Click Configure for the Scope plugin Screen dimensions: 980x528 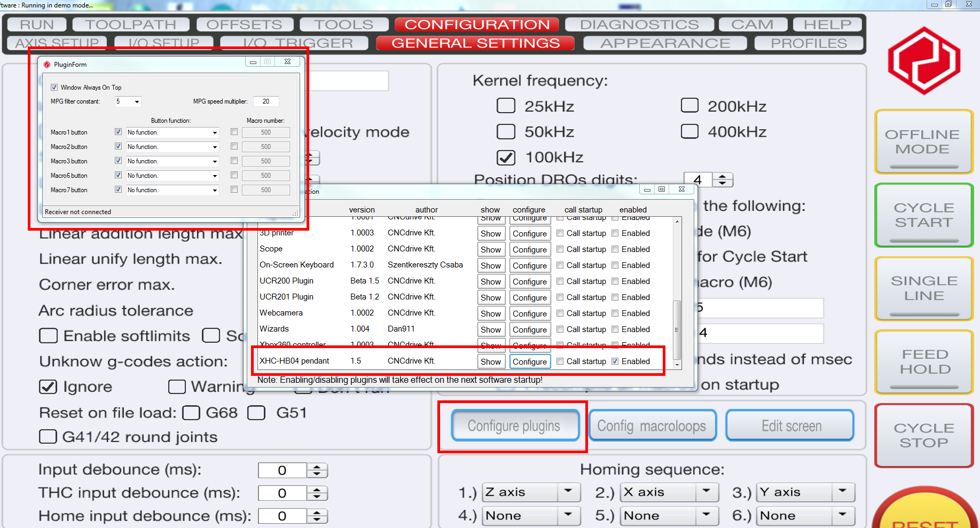(x=530, y=249)
